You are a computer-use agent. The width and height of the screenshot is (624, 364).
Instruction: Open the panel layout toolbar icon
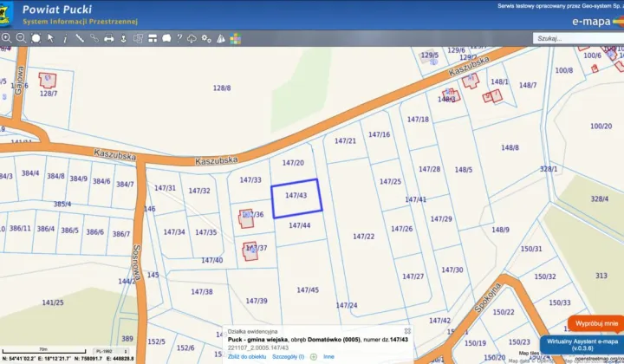(153, 39)
